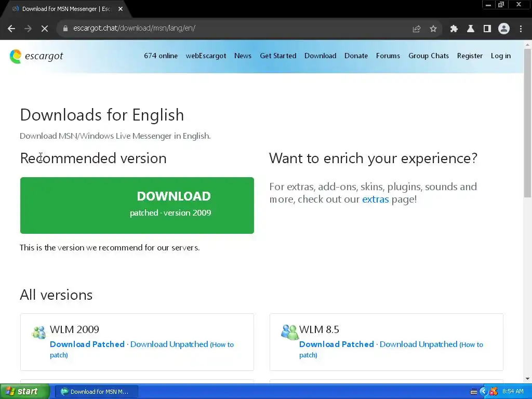Open Download nav item
532x399 pixels.
[320, 56]
